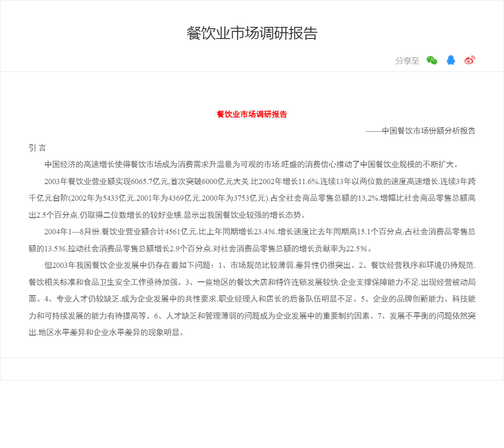Click the figure 6065.7亿元 in the text
Screen dimensions: 504x448
click(149, 181)
